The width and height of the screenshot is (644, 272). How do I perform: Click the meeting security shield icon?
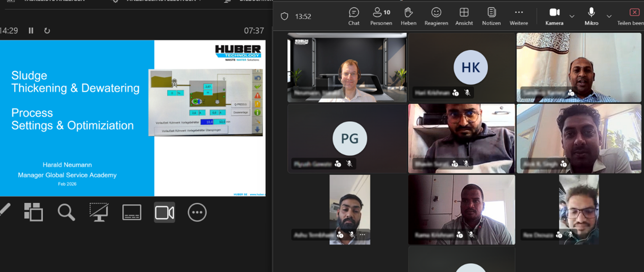click(284, 16)
